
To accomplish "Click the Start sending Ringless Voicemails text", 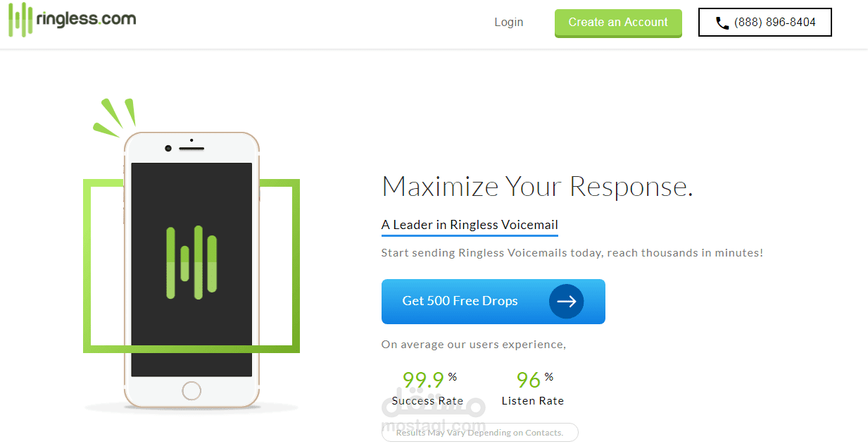I will coord(572,252).
